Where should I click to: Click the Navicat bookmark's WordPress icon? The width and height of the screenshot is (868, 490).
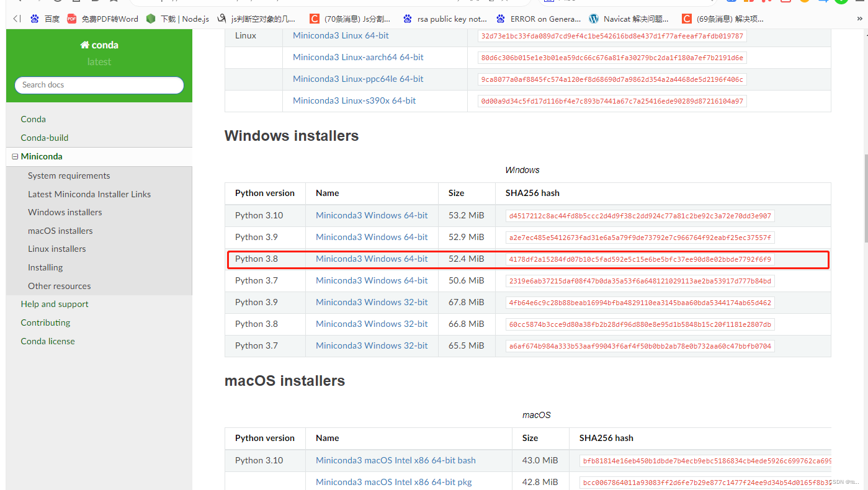click(593, 19)
